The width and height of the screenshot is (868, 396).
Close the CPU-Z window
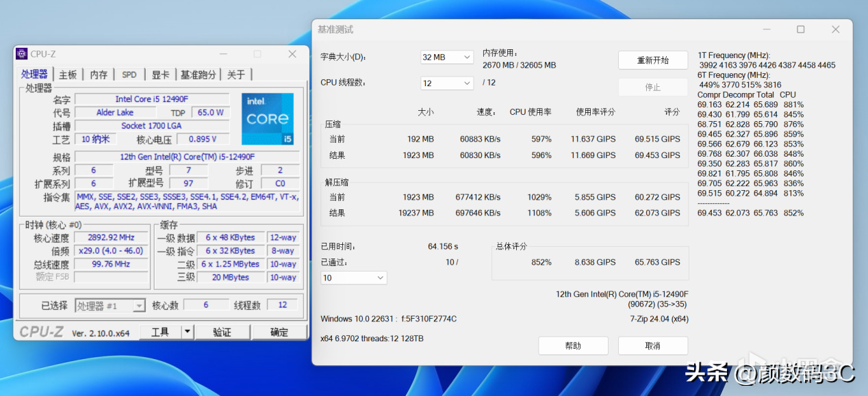pyautogui.click(x=292, y=54)
